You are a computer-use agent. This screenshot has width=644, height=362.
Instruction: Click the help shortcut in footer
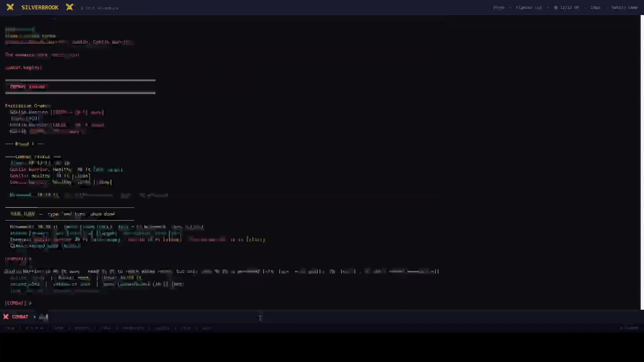pos(10,328)
